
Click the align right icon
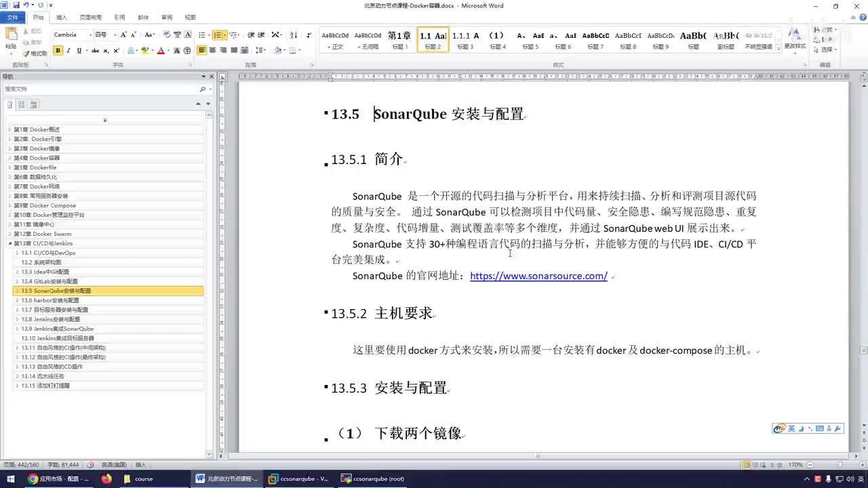click(224, 51)
